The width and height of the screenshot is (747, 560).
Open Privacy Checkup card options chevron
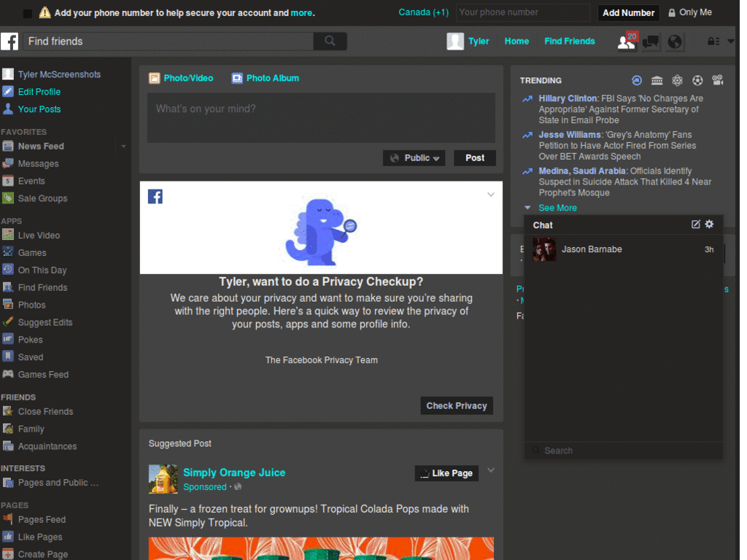pos(491,194)
